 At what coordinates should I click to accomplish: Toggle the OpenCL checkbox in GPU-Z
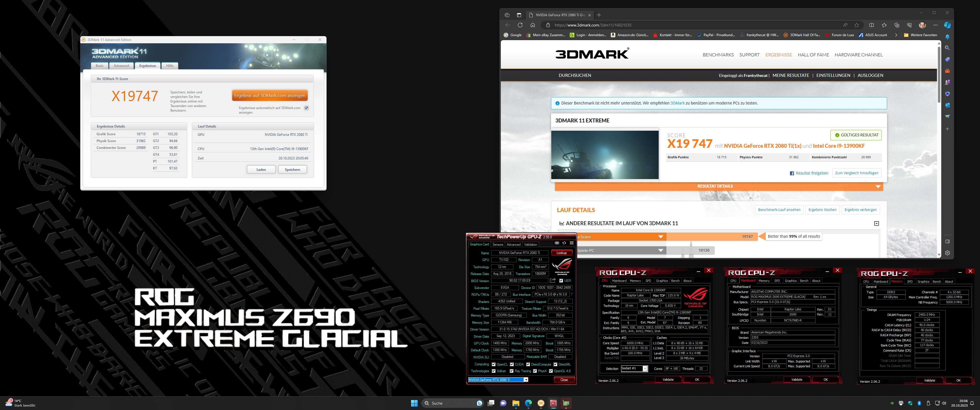pyautogui.click(x=493, y=364)
